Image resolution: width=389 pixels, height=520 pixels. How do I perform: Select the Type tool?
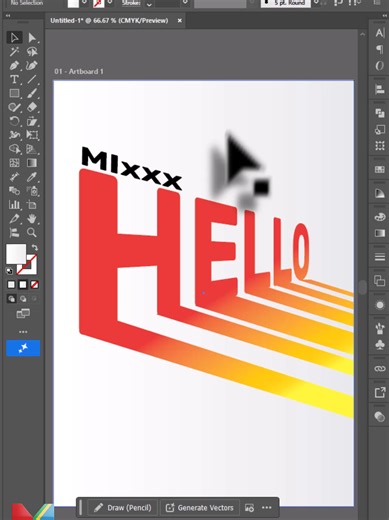click(14, 79)
